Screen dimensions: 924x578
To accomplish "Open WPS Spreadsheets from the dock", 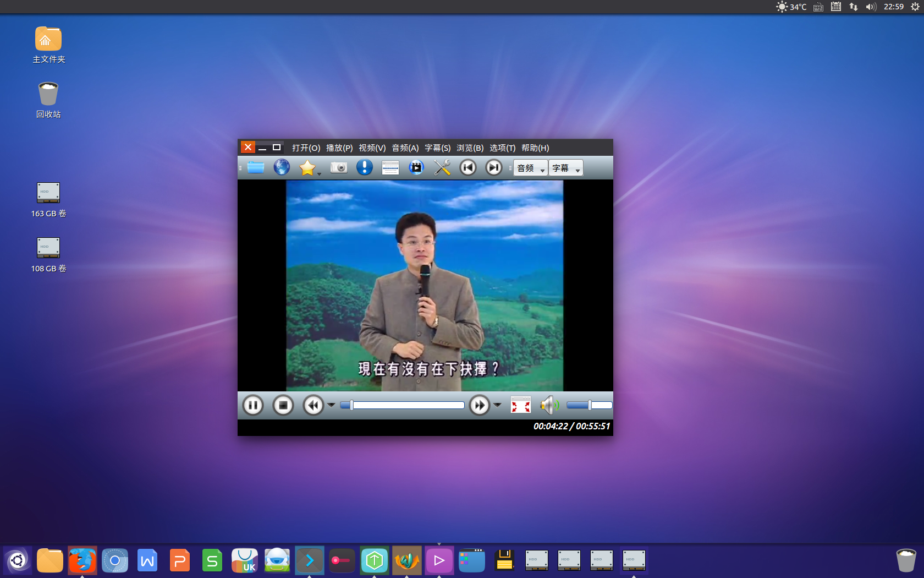I will click(x=212, y=561).
